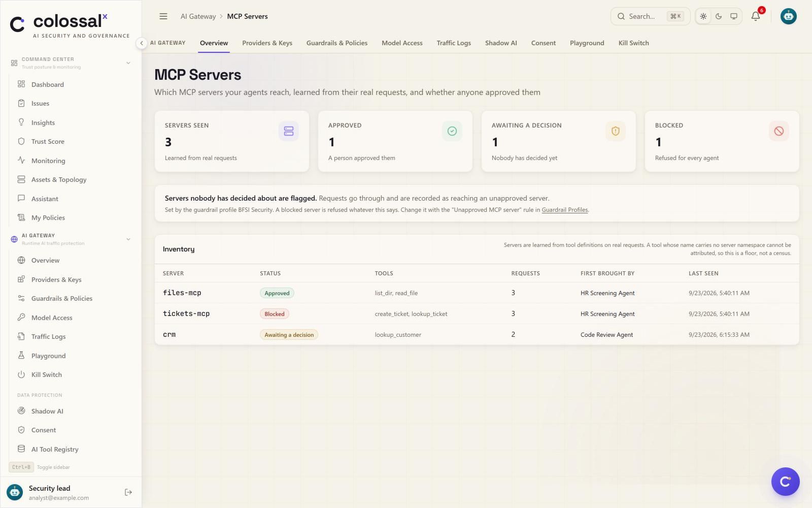The height and width of the screenshot is (508, 812).
Task: Click the Security lead profile name
Action: click(x=50, y=488)
